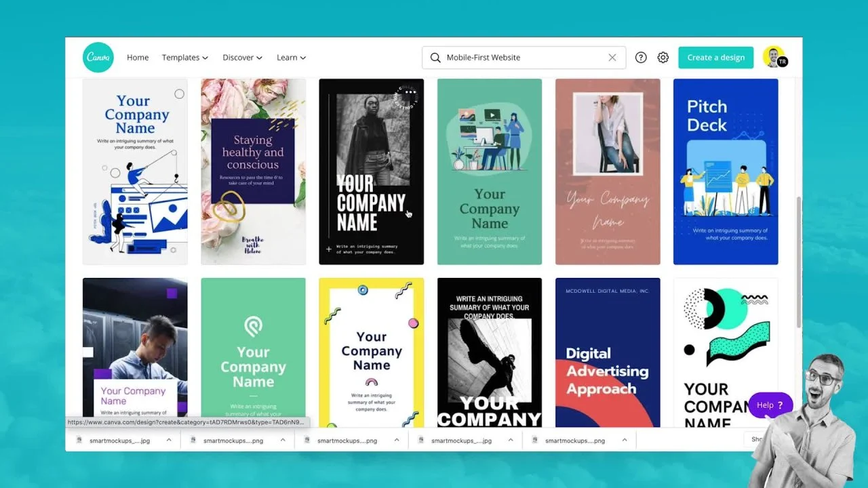Image resolution: width=868 pixels, height=488 pixels.
Task: Focus the Mobile-First Website search field
Action: [x=524, y=58]
